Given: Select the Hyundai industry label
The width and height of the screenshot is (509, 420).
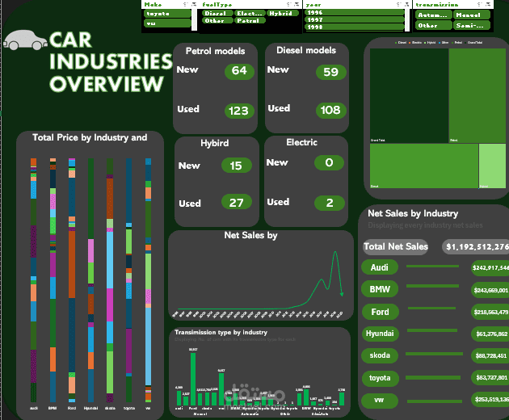Looking at the screenshot, I should click(380, 334).
